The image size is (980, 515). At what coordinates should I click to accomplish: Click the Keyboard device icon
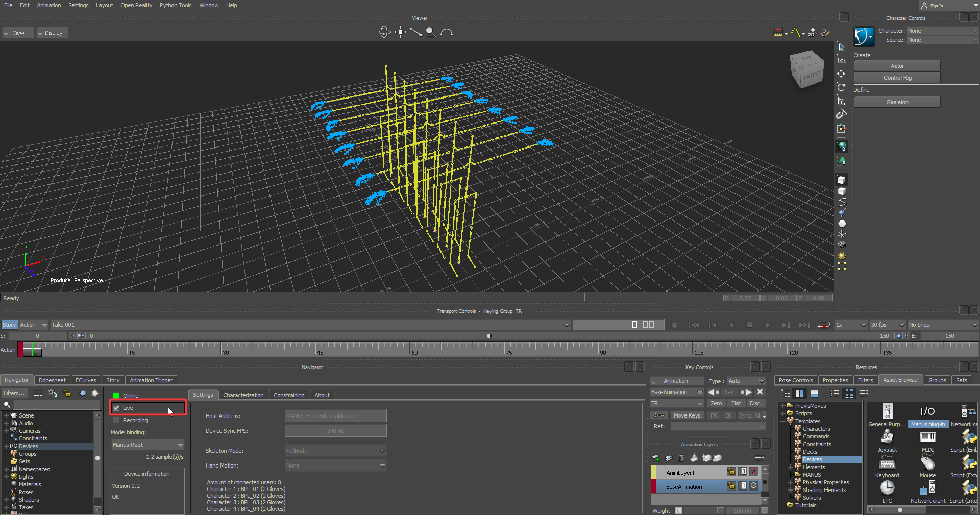(x=887, y=463)
